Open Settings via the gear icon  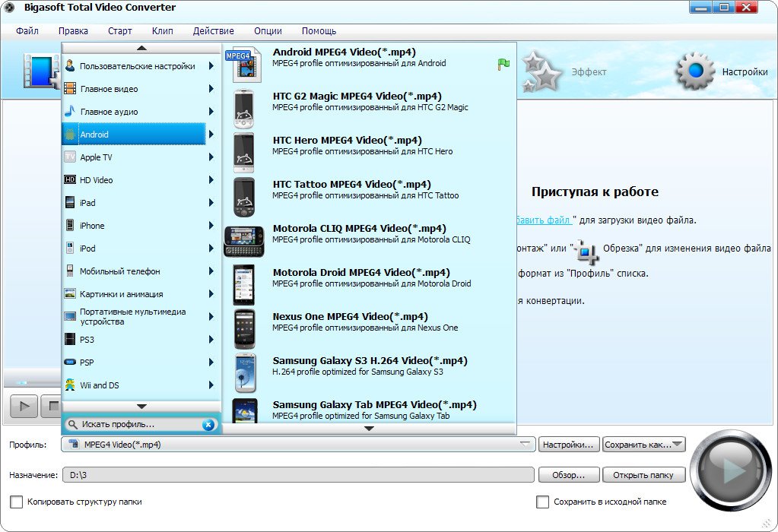click(695, 71)
